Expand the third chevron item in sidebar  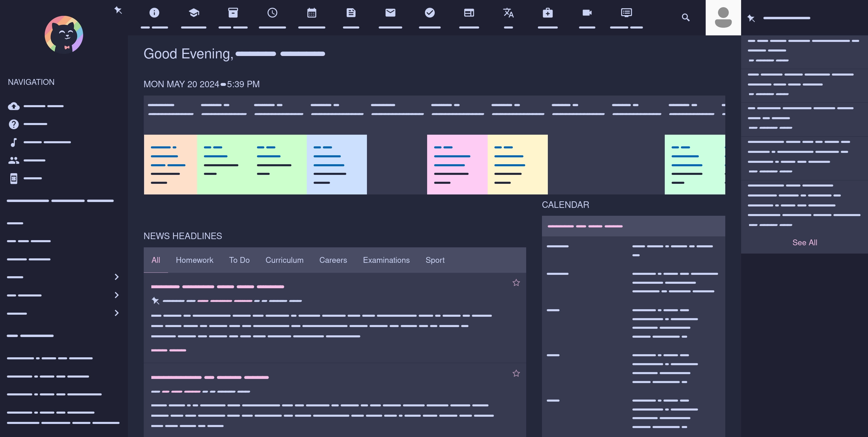point(117,313)
